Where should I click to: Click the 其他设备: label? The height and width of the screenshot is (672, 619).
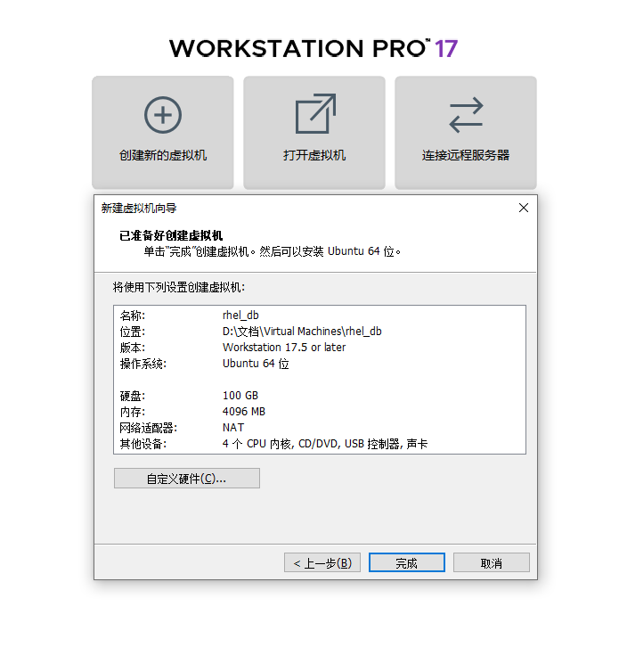(x=143, y=444)
